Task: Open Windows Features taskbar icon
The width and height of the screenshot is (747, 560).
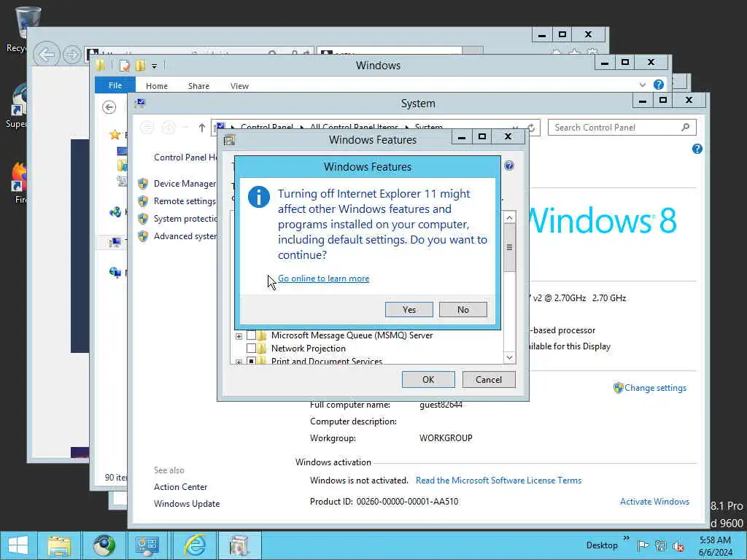Action: click(x=239, y=545)
